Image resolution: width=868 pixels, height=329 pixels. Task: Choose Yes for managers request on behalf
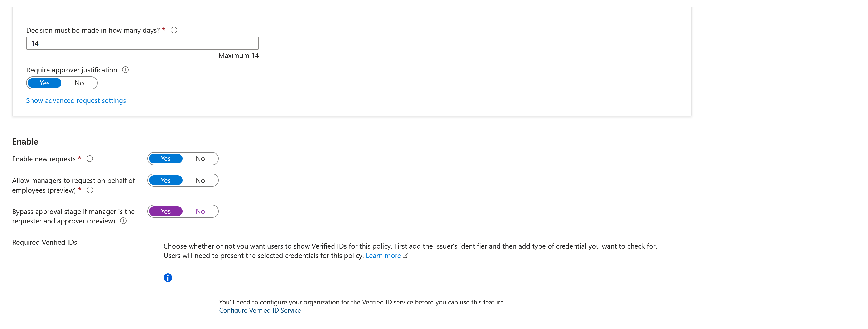point(165,180)
